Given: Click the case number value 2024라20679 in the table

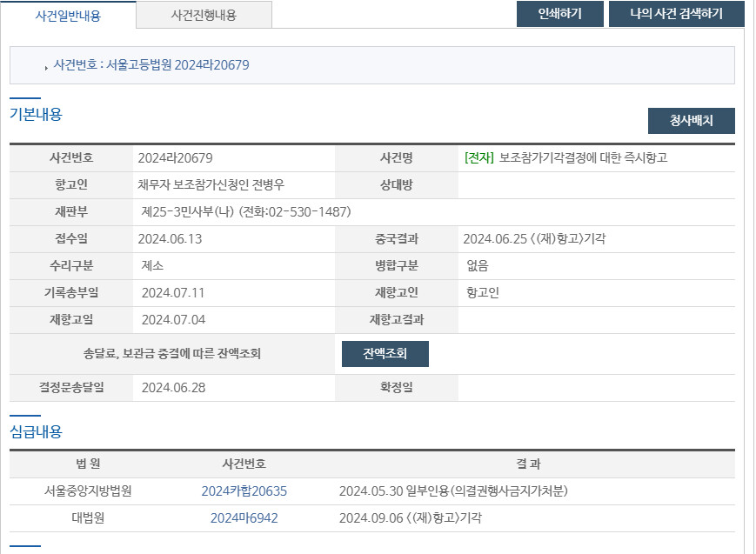Looking at the screenshot, I should (x=175, y=158).
